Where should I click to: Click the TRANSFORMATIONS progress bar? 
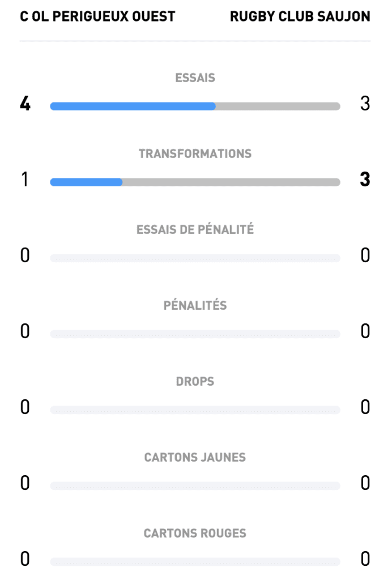195,182
